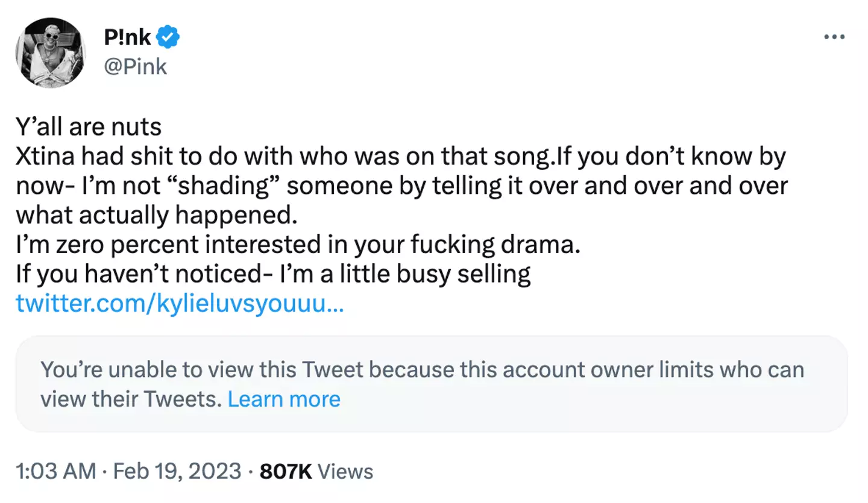Open the P!nk display name profile link
The image size is (868, 503).
click(x=127, y=39)
